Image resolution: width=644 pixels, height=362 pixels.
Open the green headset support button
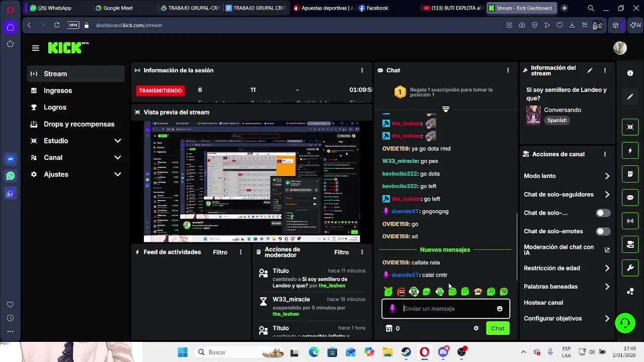tap(625, 323)
